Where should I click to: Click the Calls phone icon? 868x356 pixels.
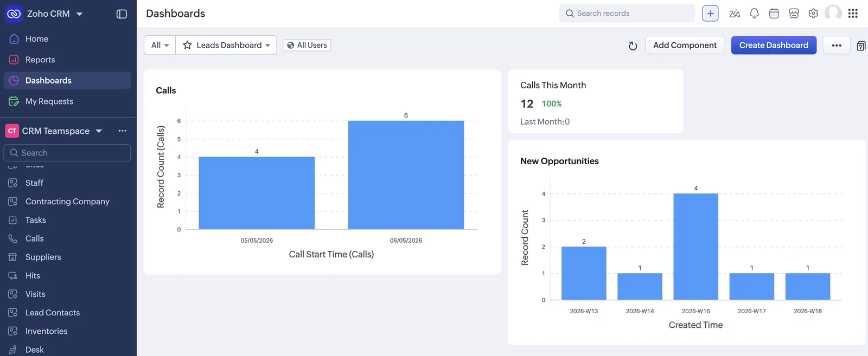13,238
